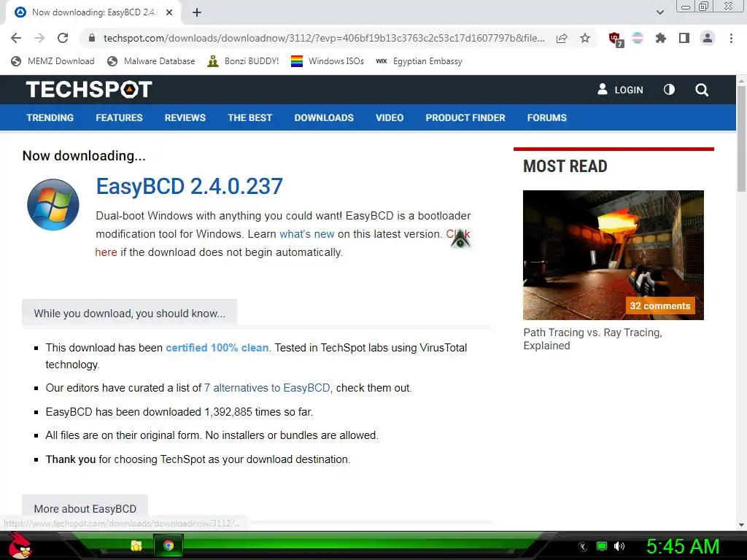The width and height of the screenshot is (747, 560).
Task: Expand the tab search chevron
Action: (x=659, y=12)
